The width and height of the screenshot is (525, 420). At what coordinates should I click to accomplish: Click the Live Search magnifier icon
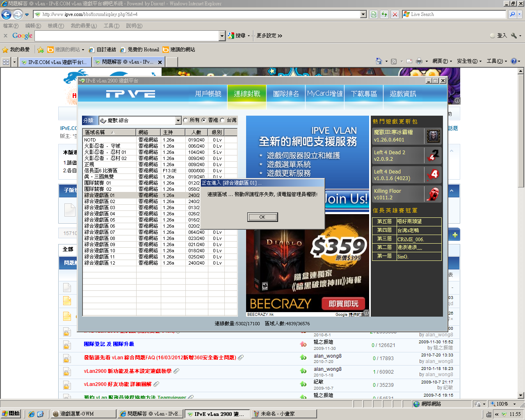[512, 14]
